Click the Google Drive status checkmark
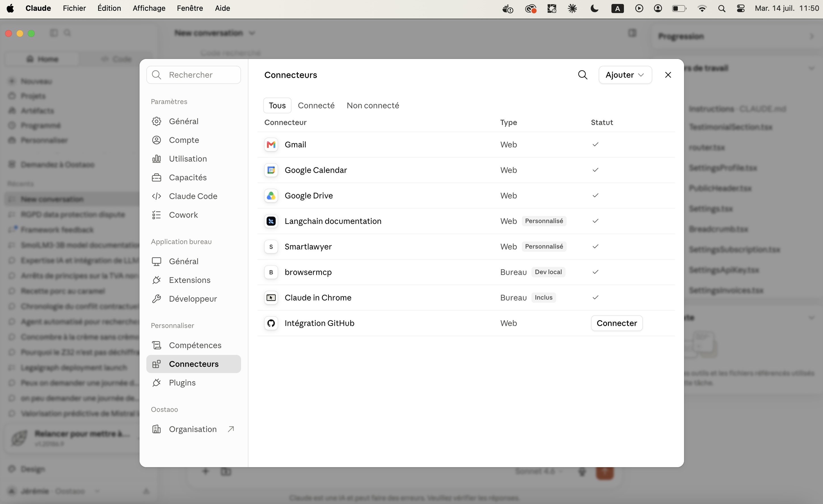Screen dimensions: 823x504 (x=595, y=195)
